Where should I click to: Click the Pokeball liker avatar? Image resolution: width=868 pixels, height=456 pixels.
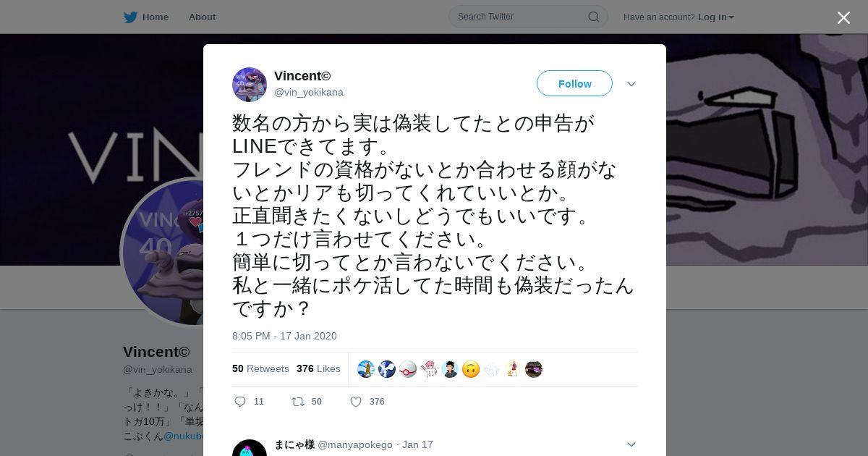pyautogui.click(x=408, y=369)
